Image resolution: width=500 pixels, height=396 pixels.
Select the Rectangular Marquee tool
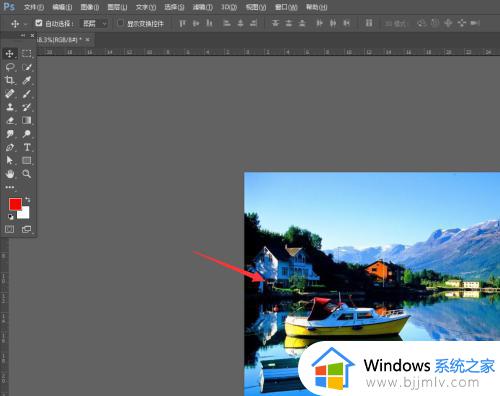click(27, 53)
